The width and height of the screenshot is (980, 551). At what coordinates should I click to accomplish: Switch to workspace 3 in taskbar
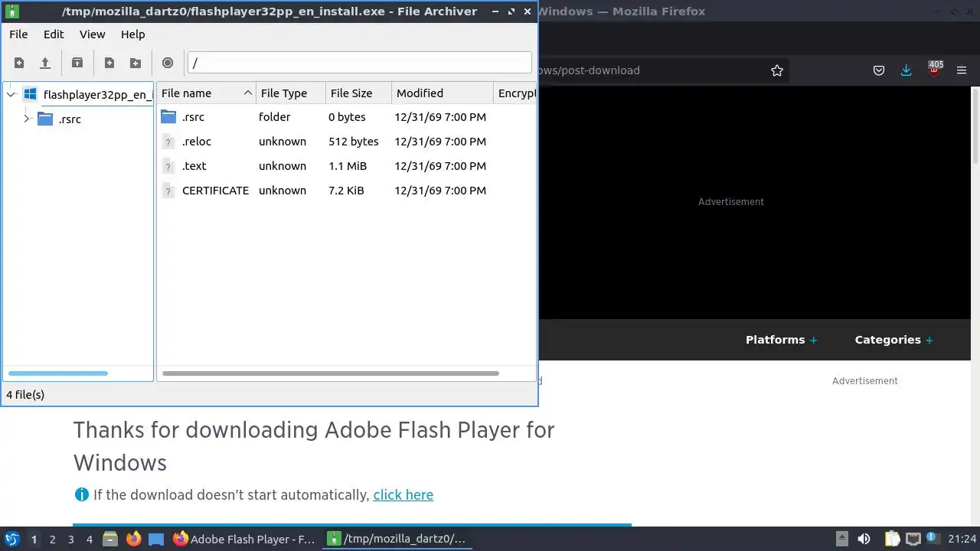pos(70,540)
